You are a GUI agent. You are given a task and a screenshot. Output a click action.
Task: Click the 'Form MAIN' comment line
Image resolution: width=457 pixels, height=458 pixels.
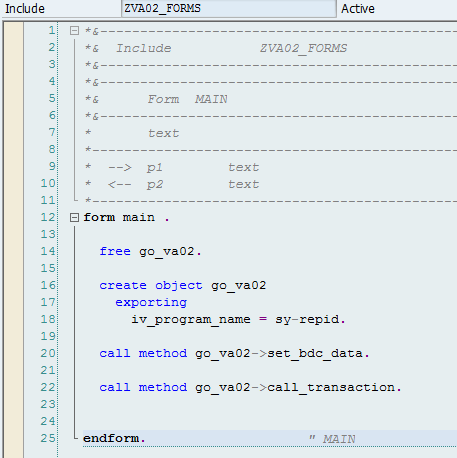(x=156, y=99)
